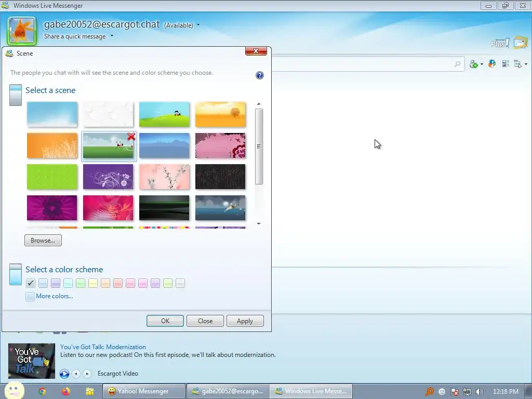
Task: Click the network tray icon
Action: [467, 392]
